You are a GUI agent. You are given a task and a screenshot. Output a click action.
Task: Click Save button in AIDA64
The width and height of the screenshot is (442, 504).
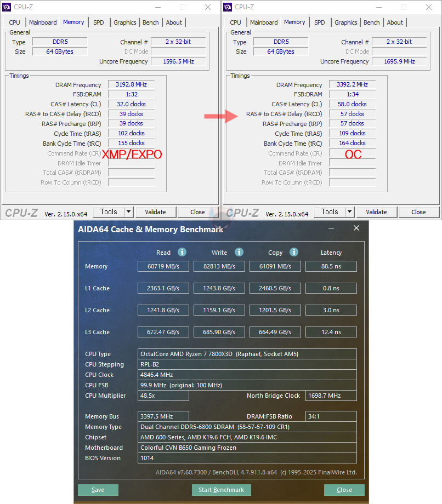98,490
